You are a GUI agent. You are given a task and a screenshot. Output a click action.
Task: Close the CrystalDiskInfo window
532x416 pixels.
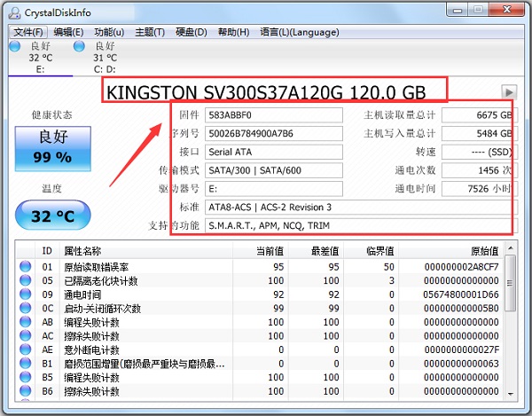pos(507,10)
